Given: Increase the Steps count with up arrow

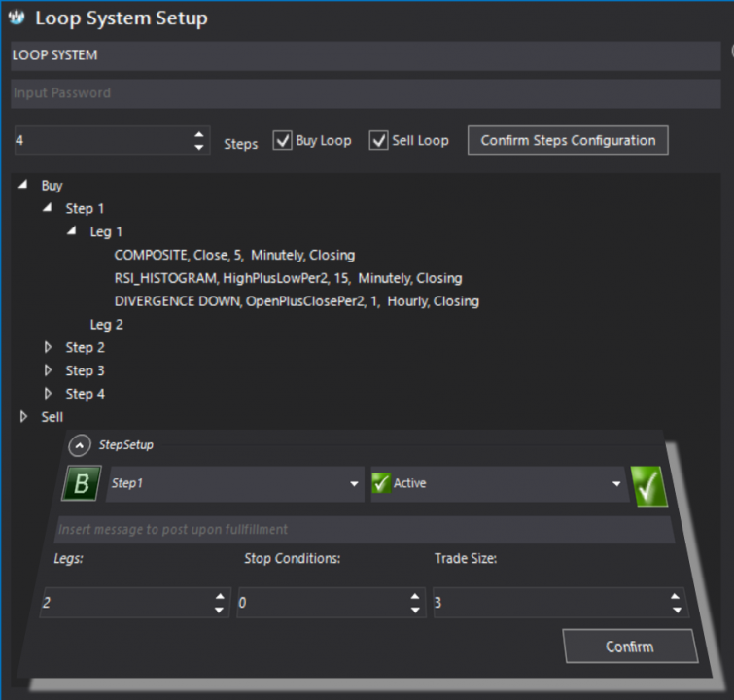Looking at the screenshot, I should tap(199, 134).
